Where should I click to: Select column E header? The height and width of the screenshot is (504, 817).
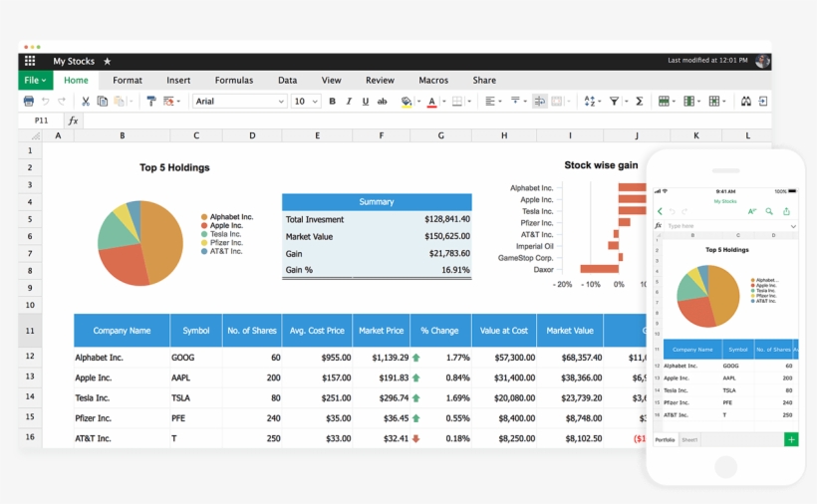tap(317, 135)
